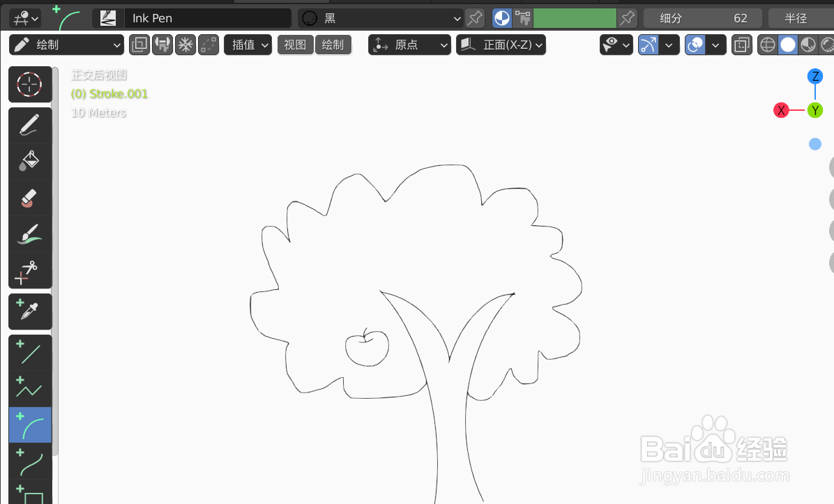
Task: Switch to material preview shading
Action: tap(808, 45)
